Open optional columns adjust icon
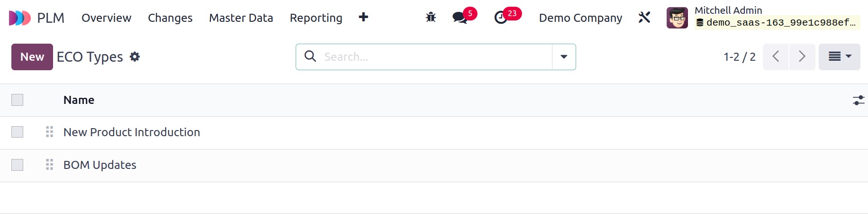This screenshot has width=868, height=214. tap(859, 100)
